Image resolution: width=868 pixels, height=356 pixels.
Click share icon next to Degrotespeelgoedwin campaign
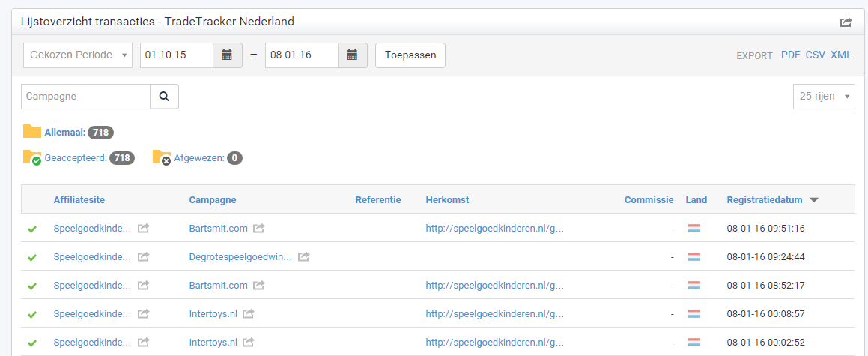coord(303,257)
